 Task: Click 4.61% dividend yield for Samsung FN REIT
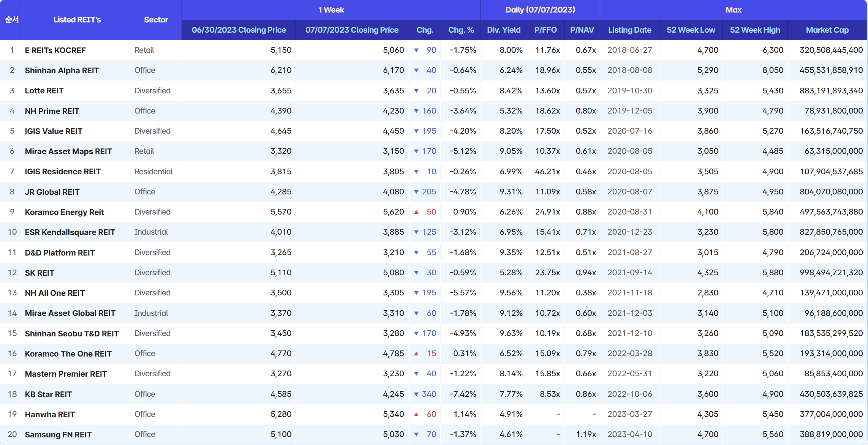tap(511, 434)
